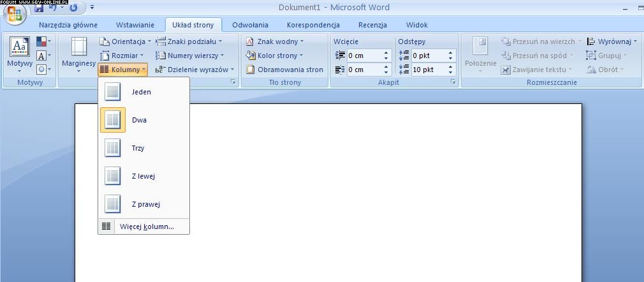Open Znak wodny watermark menu
644x282 pixels.
click(x=275, y=41)
